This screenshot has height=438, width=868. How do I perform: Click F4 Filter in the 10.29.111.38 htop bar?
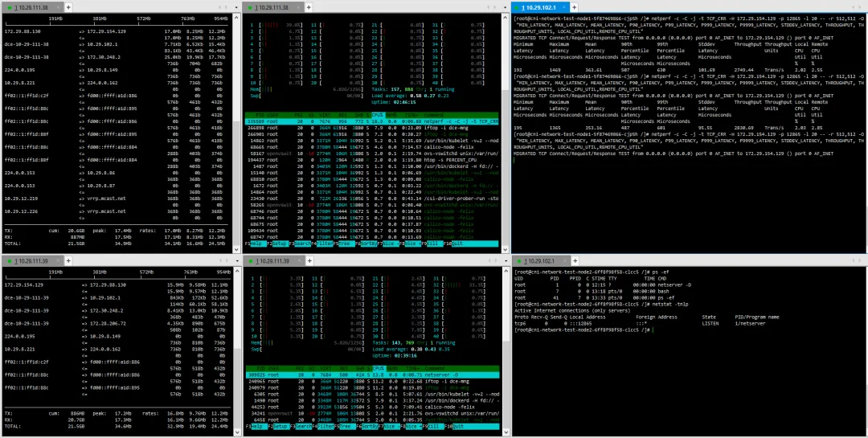(x=323, y=243)
